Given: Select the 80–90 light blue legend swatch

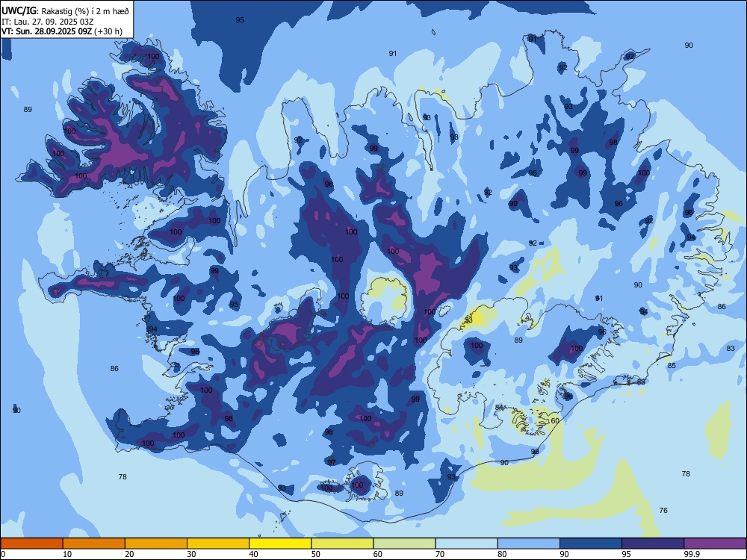Looking at the screenshot, I should (x=529, y=544).
